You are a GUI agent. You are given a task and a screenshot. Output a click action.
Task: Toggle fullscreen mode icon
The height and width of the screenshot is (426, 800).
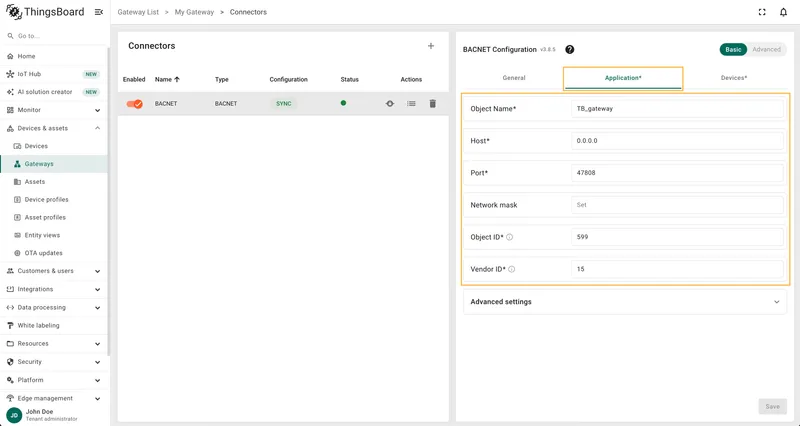[762, 12]
